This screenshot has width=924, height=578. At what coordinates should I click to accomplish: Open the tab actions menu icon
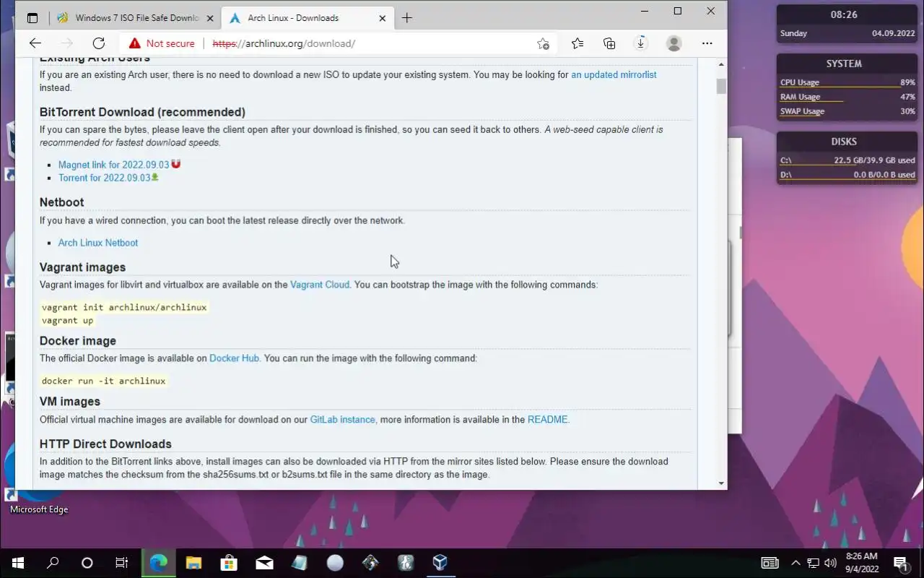click(x=32, y=18)
